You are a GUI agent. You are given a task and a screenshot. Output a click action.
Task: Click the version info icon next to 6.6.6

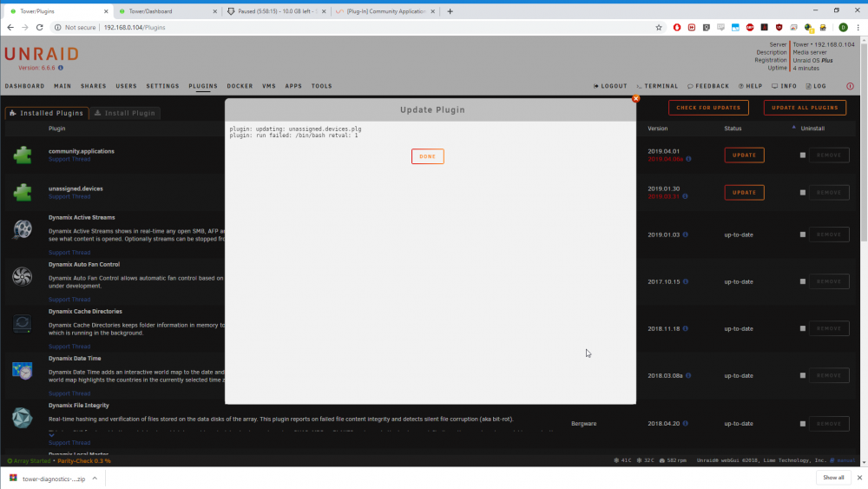[61, 68]
